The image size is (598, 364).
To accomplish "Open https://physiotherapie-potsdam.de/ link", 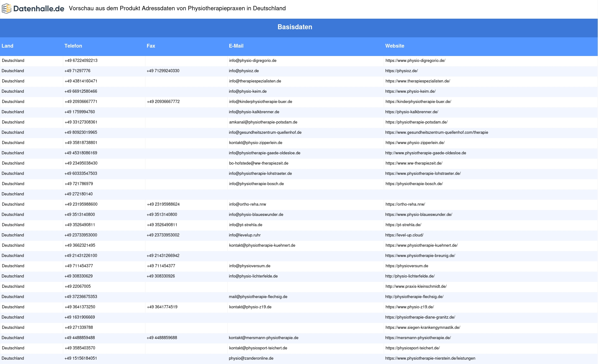I will coord(416,122).
